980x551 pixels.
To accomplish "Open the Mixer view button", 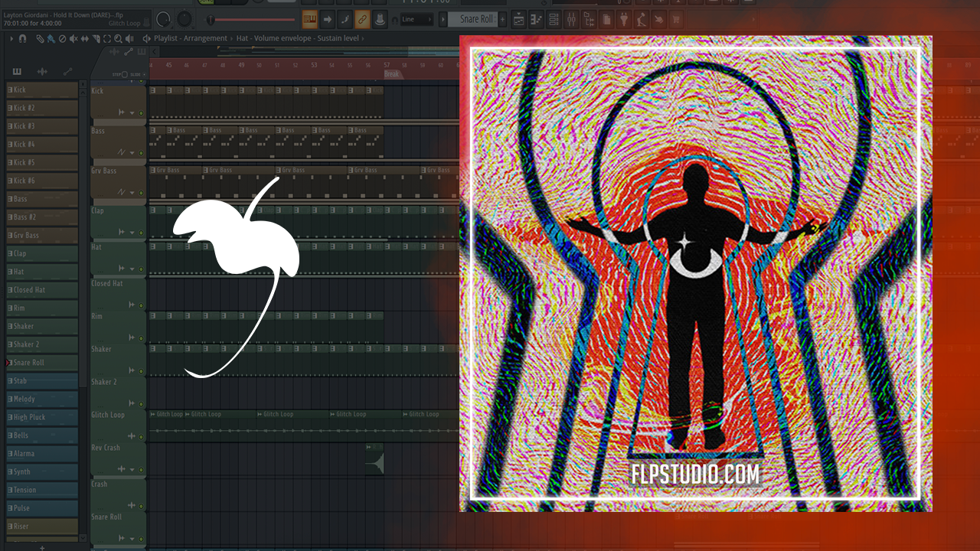I will point(570,19).
